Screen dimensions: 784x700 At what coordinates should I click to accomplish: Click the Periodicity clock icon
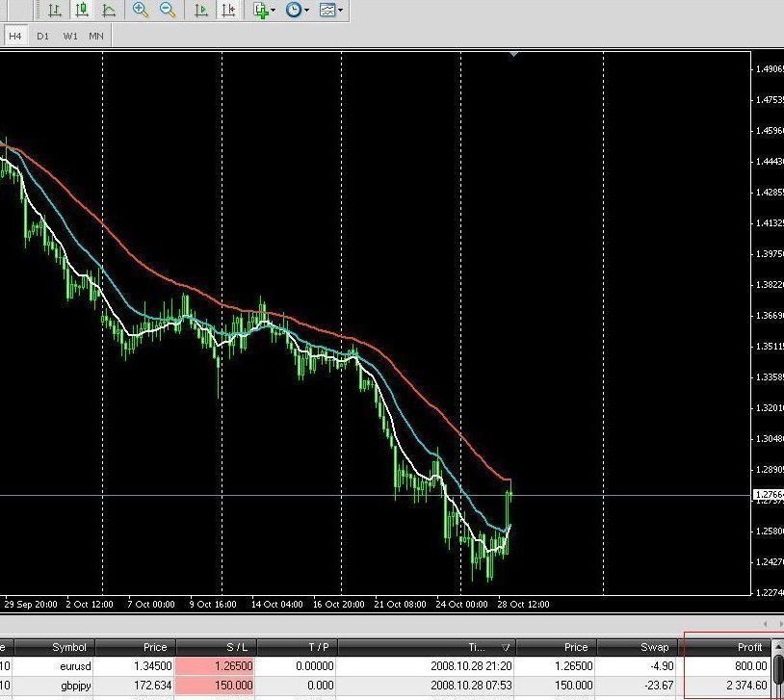294,11
